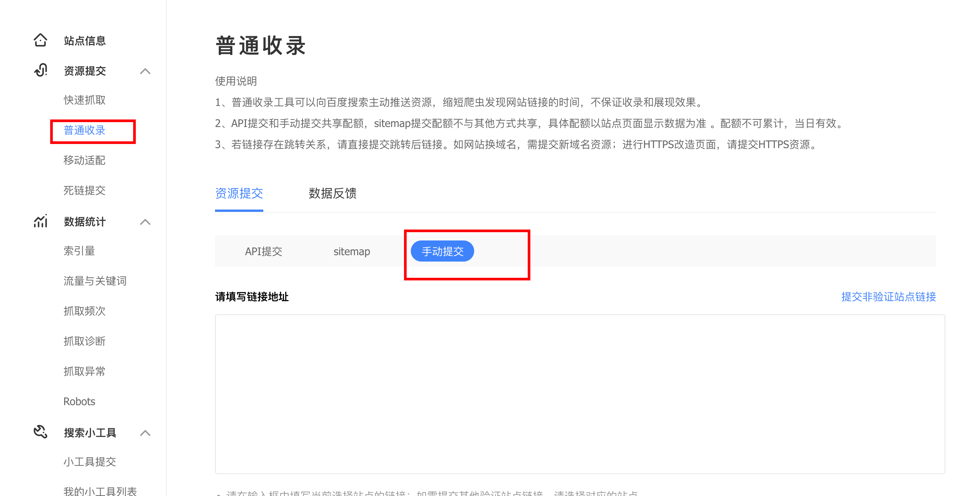Screen dimensions: 980x496
Task: Go to 移动适配 page
Action: [x=84, y=161]
